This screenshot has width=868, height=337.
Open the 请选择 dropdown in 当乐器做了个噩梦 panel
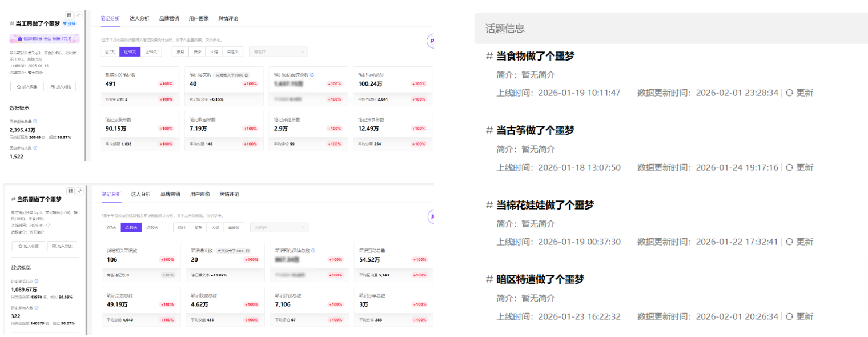click(x=279, y=228)
